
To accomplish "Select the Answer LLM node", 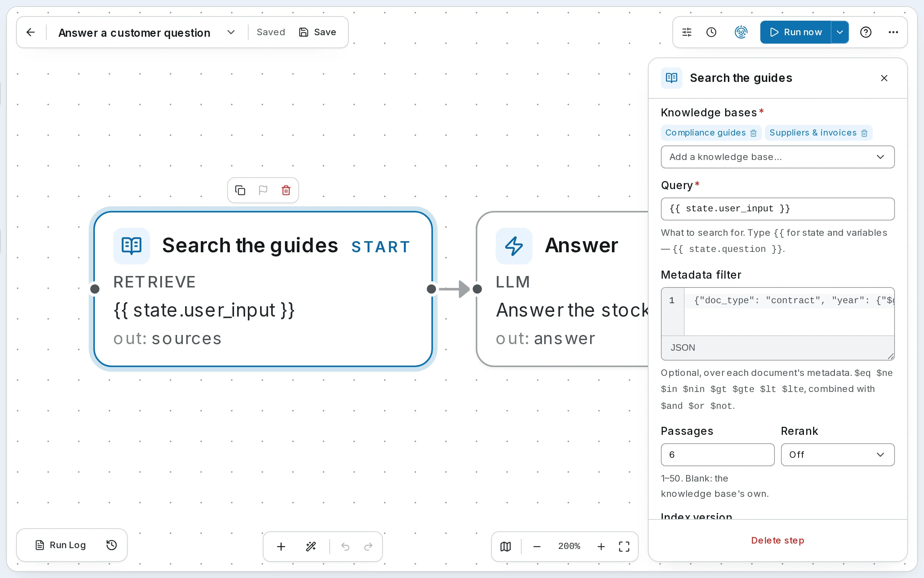I will coord(562,289).
